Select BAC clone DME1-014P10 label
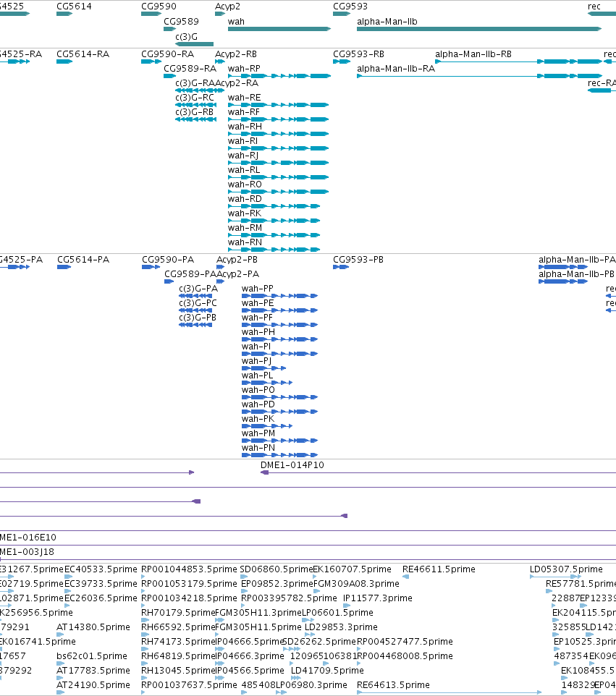Viewport: 616px width, 696px height. pos(292,465)
